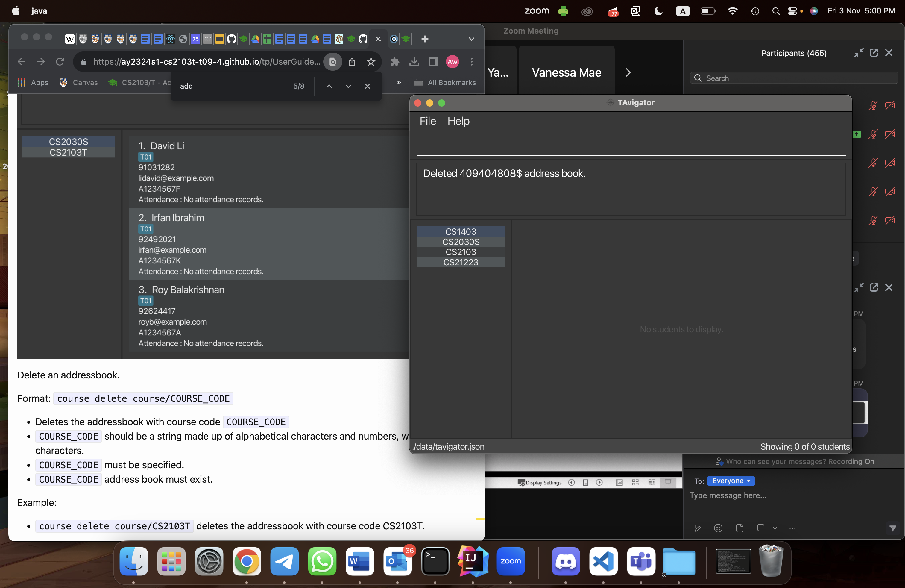Image resolution: width=905 pixels, height=588 pixels.
Task: Click the Chrome bookmark star icon
Action: pos(371,62)
